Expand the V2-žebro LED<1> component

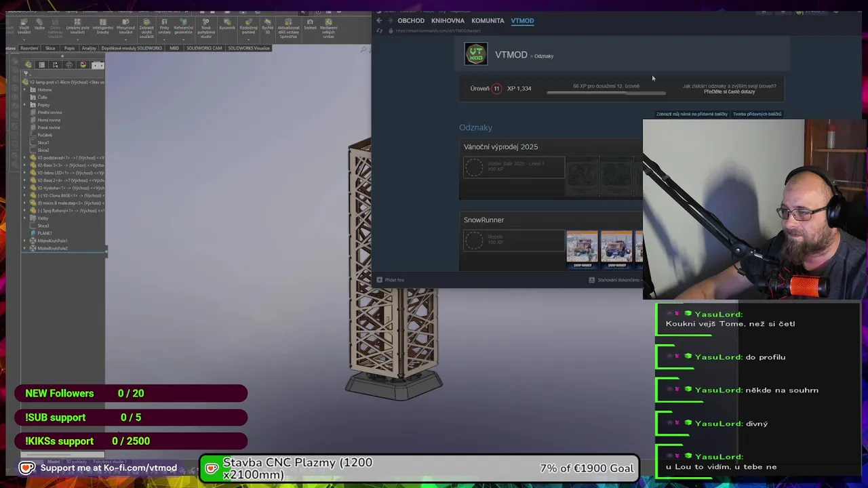point(24,173)
